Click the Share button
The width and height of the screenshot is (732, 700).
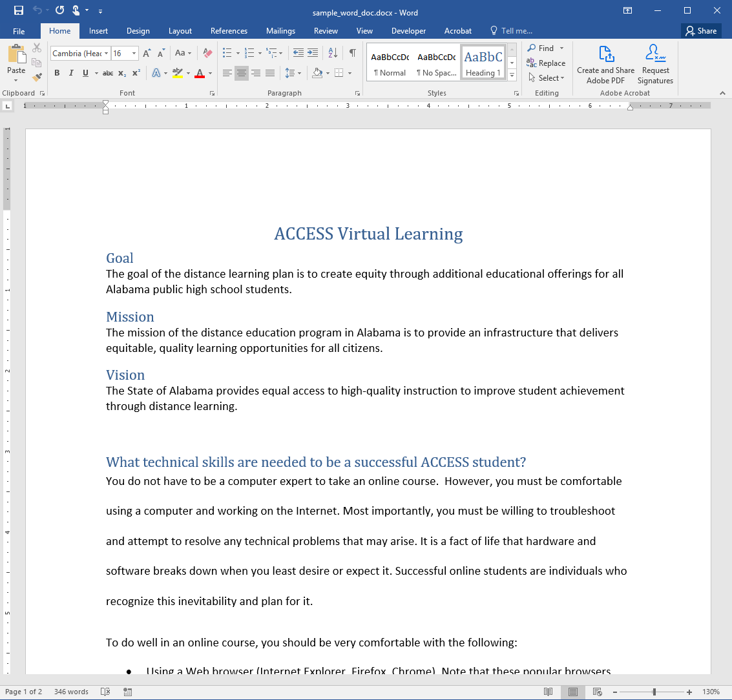click(701, 31)
